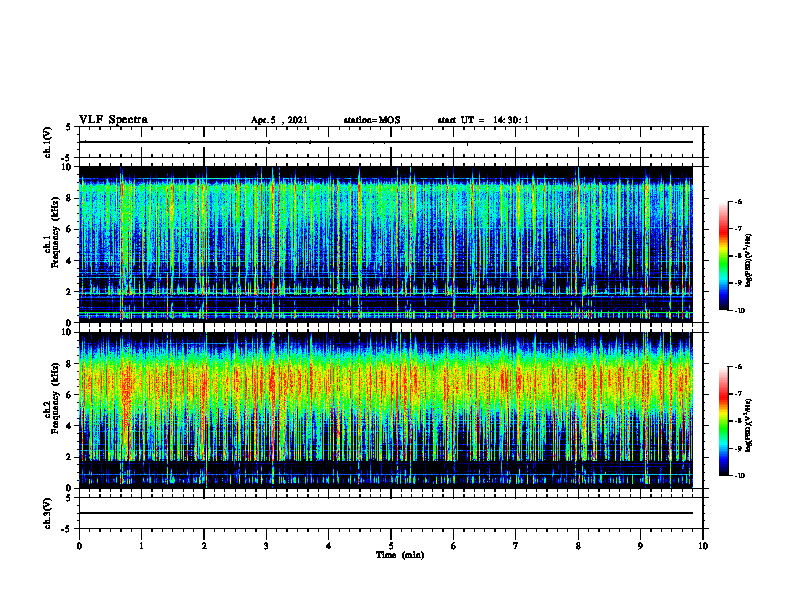The width and height of the screenshot is (792, 612).
Task: Click the "-10" label on ch.1 colorbar
Action: 739,311
